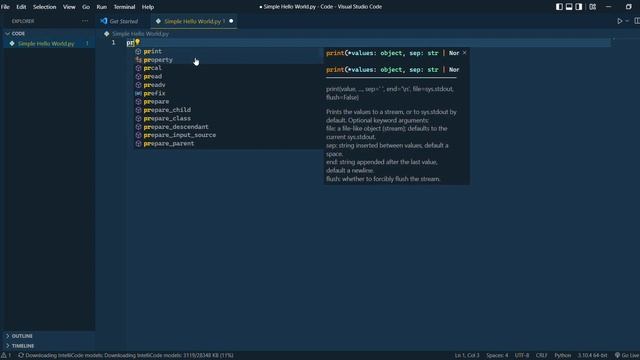Open the run options dropdown arrow
The image size is (640, 360).
pyautogui.click(x=627, y=21)
